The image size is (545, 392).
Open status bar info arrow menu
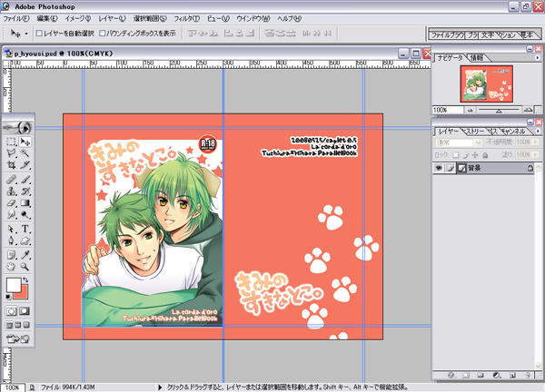click(160, 387)
